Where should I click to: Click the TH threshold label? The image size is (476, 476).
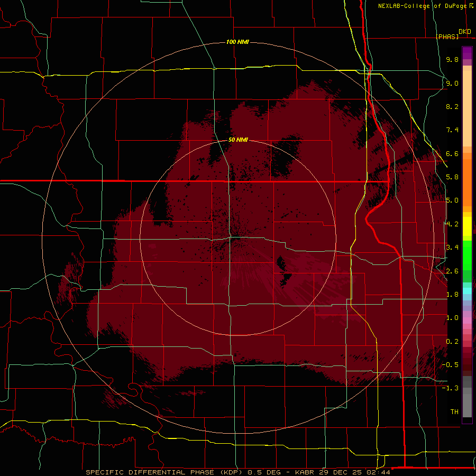(x=454, y=412)
